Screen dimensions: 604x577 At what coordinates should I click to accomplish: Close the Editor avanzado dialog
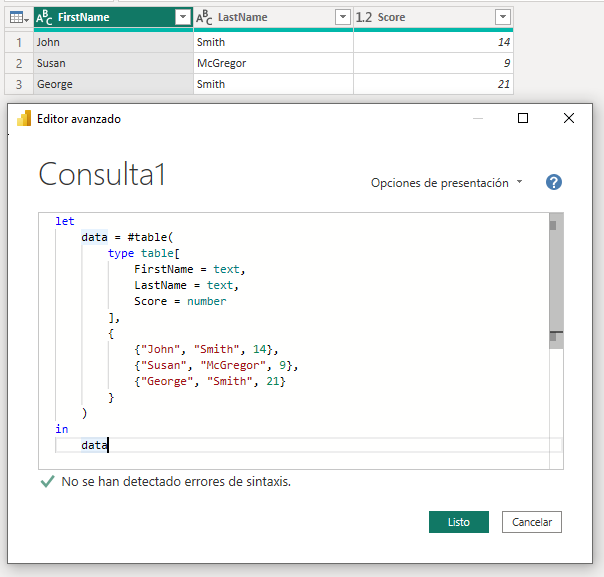tap(569, 118)
